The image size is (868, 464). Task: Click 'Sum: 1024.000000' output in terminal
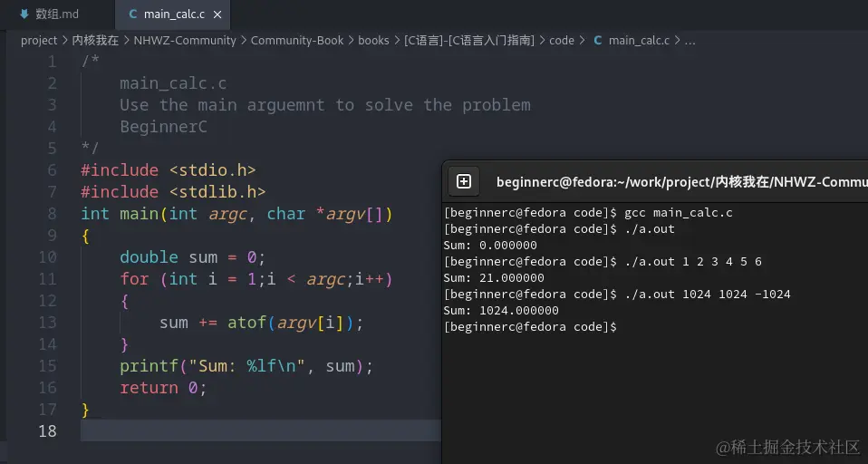click(501, 311)
